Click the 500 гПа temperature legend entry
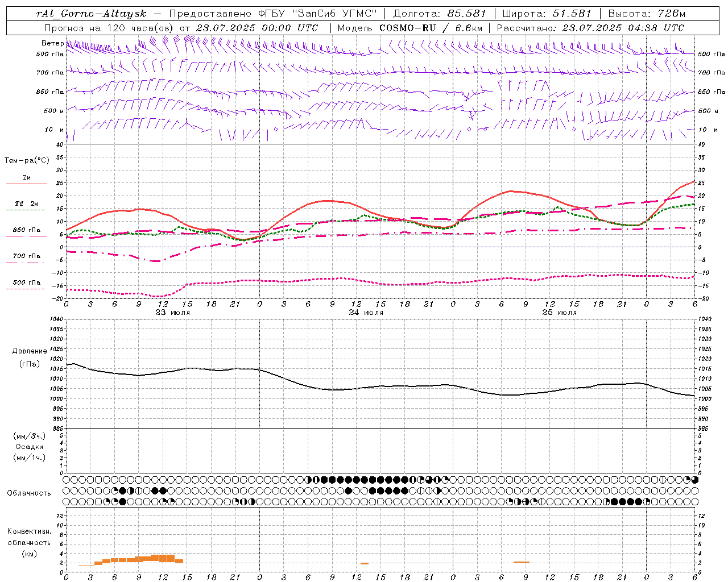728x582 pixels. (x=26, y=284)
